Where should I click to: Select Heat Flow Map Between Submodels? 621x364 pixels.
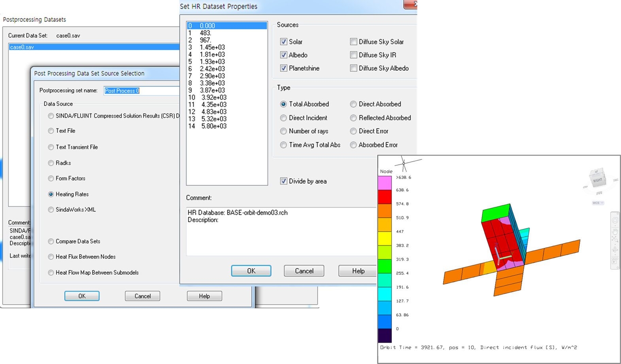[x=51, y=272]
